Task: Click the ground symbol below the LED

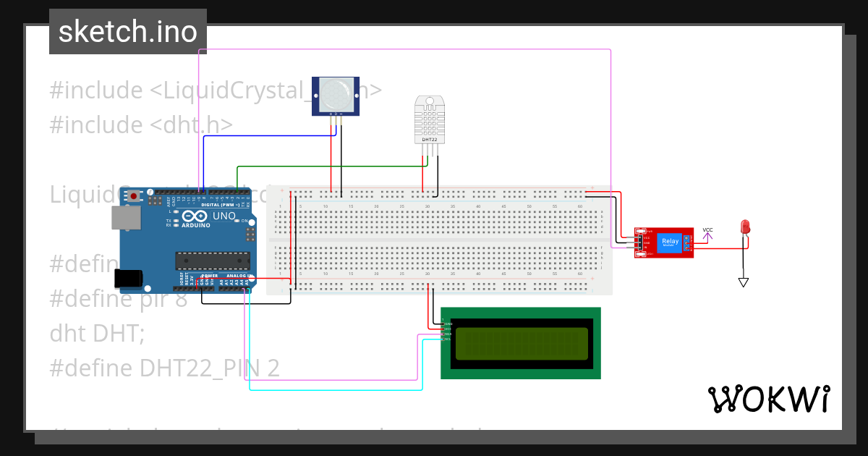Action: pyautogui.click(x=743, y=282)
